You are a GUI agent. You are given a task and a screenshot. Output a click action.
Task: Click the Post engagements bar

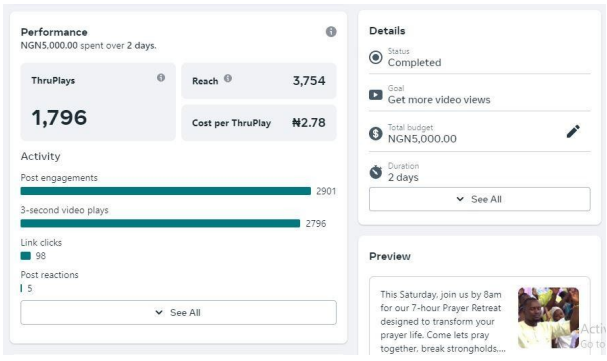(x=166, y=191)
